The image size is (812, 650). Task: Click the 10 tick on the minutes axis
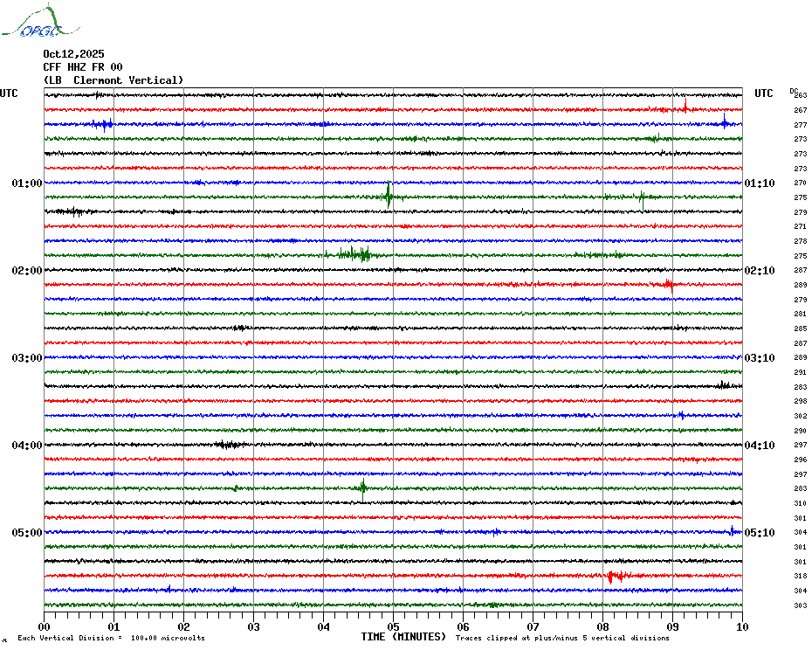[741, 626]
